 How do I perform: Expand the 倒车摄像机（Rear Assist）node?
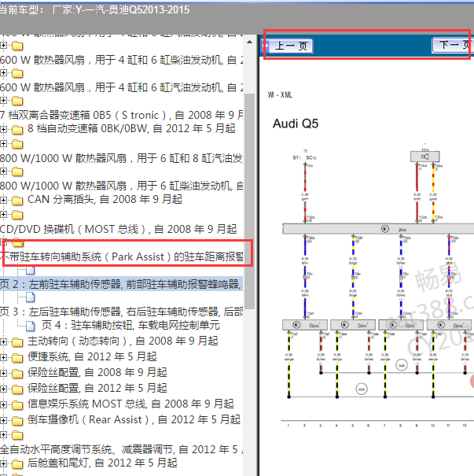coord(3,420)
